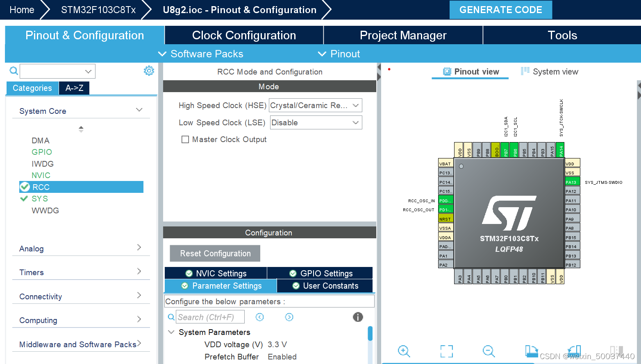Image resolution: width=641 pixels, height=364 pixels.
Task: Select the PC13 pin on chip
Action: [x=446, y=173]
